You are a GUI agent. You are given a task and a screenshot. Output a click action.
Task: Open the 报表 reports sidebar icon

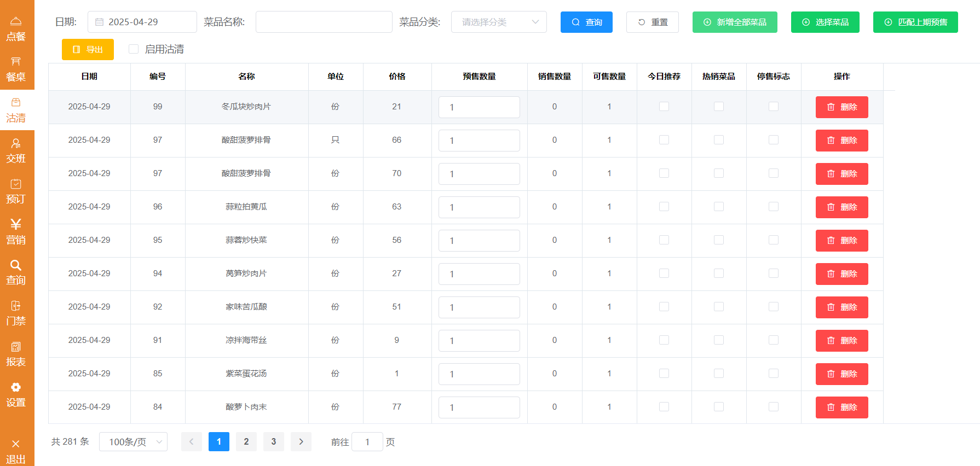pyautogui.click(x=16, y=354)
